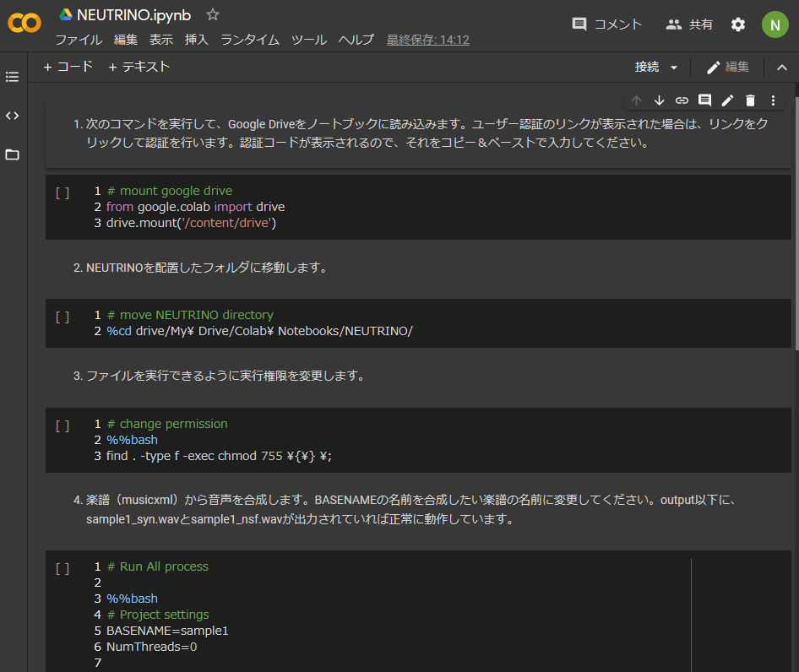Open settings gear icon

pos(738,24)
